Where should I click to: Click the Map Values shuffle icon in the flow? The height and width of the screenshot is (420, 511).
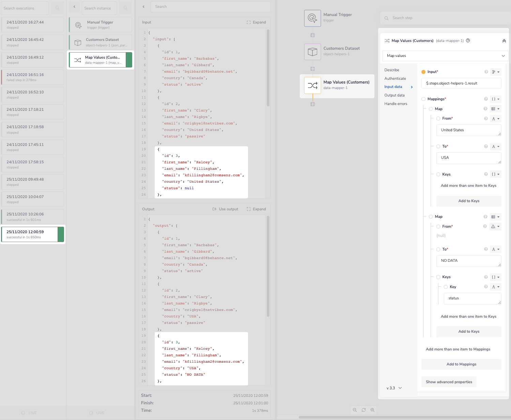(312, 86)
